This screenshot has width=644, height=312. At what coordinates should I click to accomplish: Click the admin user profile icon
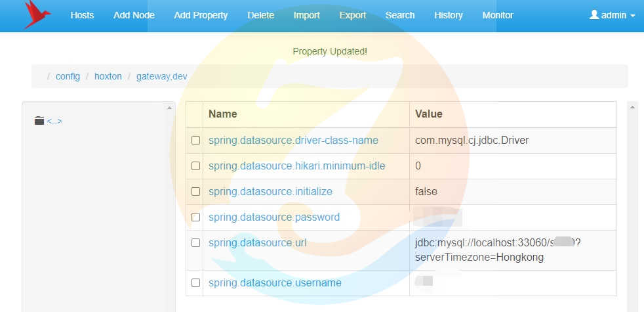coord(594,15)
